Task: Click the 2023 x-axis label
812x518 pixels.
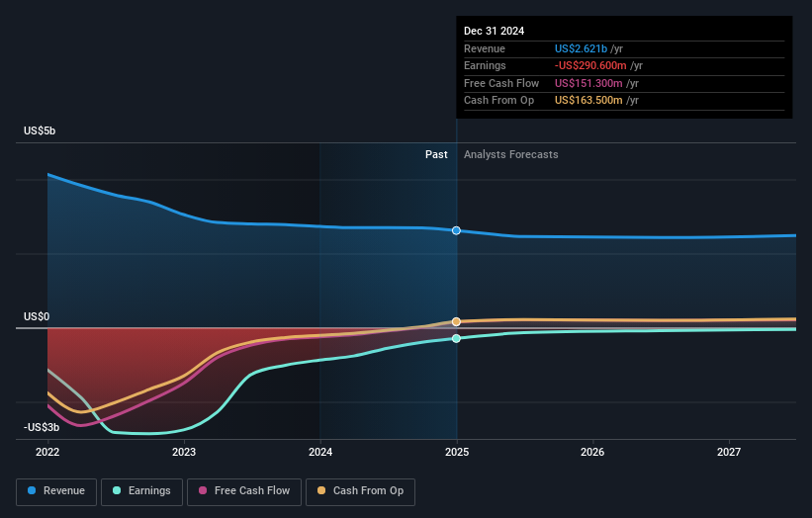Action: point(184,453)
